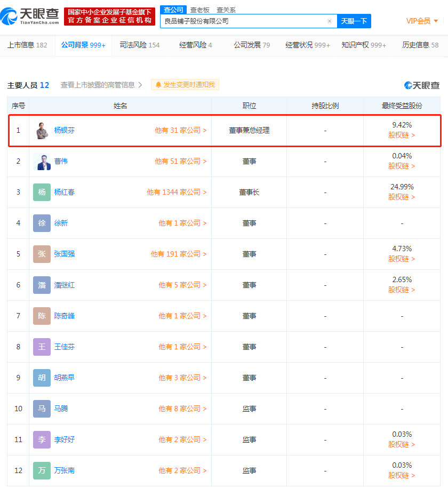
Task: Open 张国强 name link
Action: click(65, 254)
